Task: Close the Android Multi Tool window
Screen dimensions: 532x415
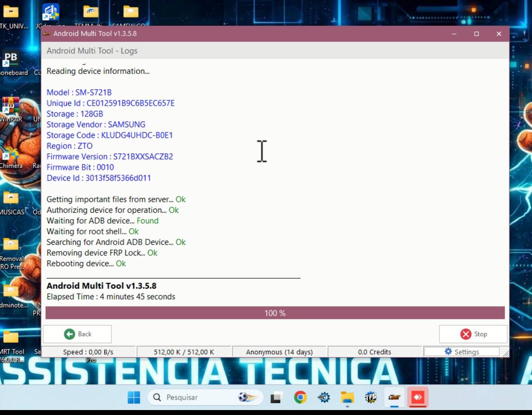Action: (x=499, y=33)
